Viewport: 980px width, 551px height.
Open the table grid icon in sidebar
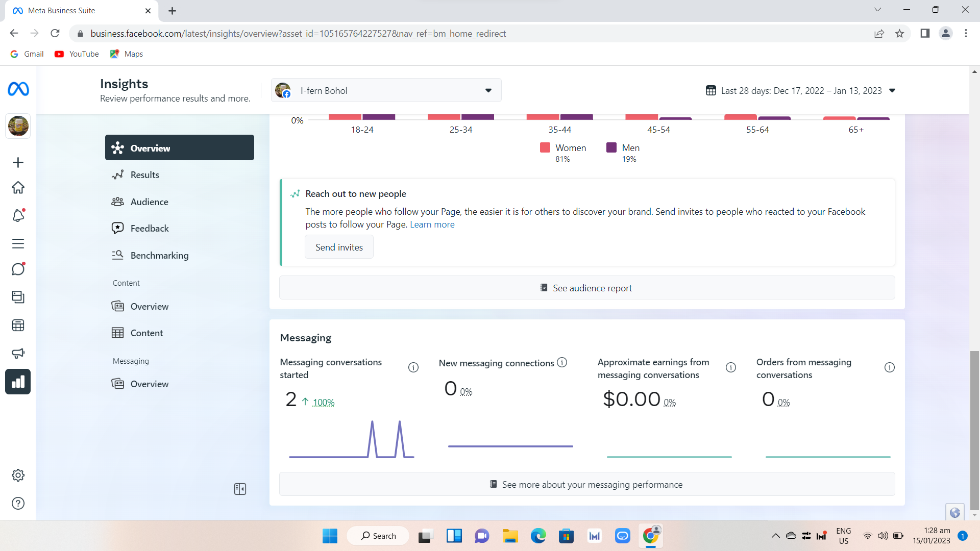(18, 325)
